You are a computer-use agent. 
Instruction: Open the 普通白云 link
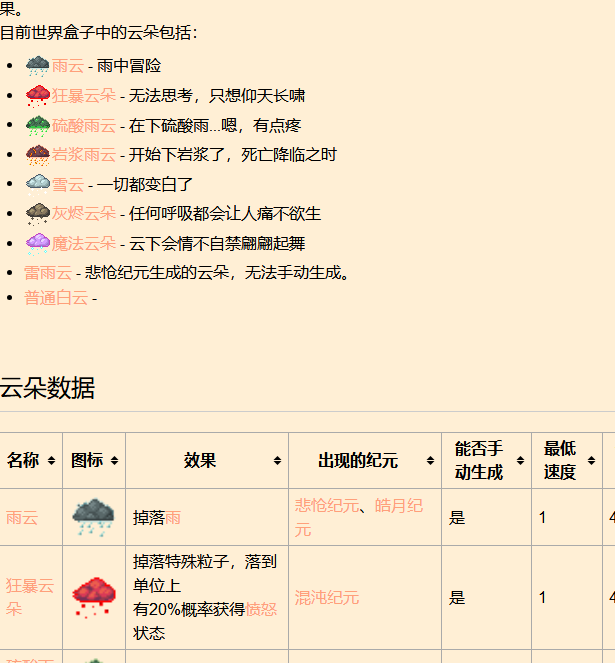(56, 298)
